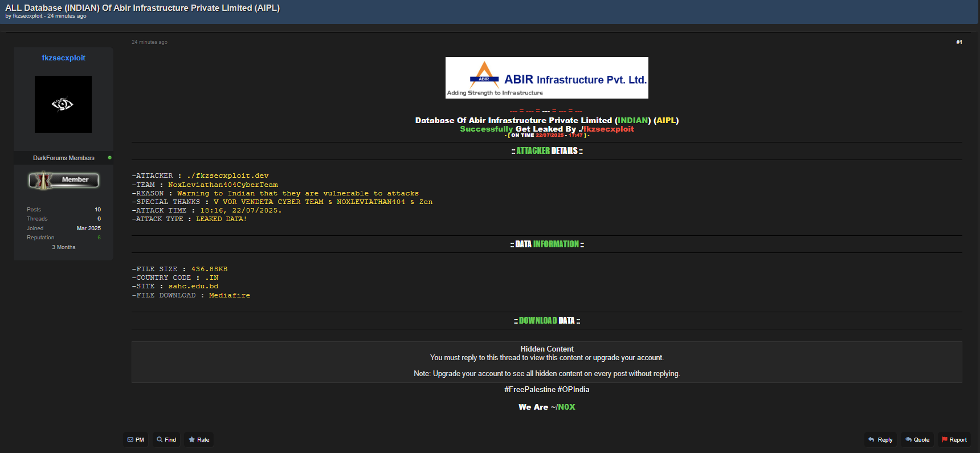Click the Threads count value 6
The width and height of the screenshot is (980, 453).
point(99,219)
